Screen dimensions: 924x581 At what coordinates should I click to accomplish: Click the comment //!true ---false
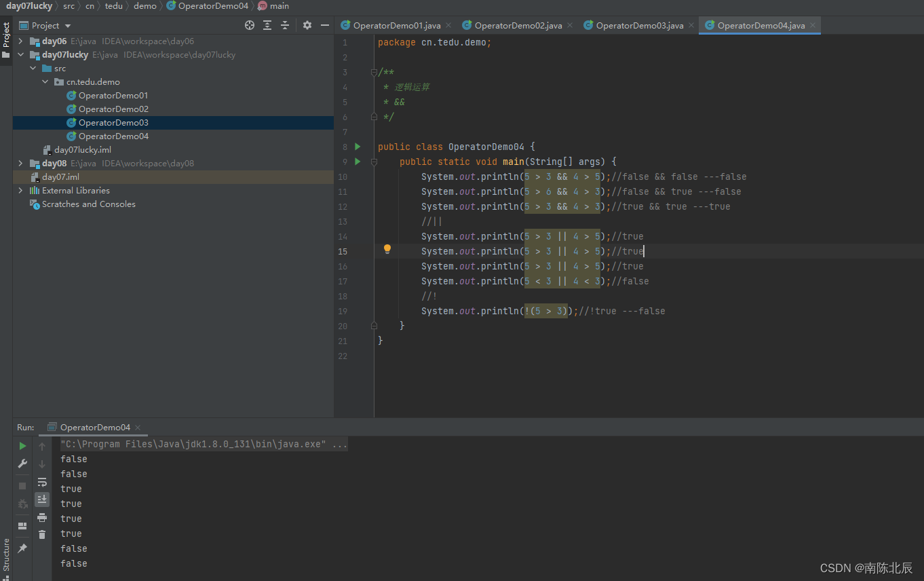point(622,311)
